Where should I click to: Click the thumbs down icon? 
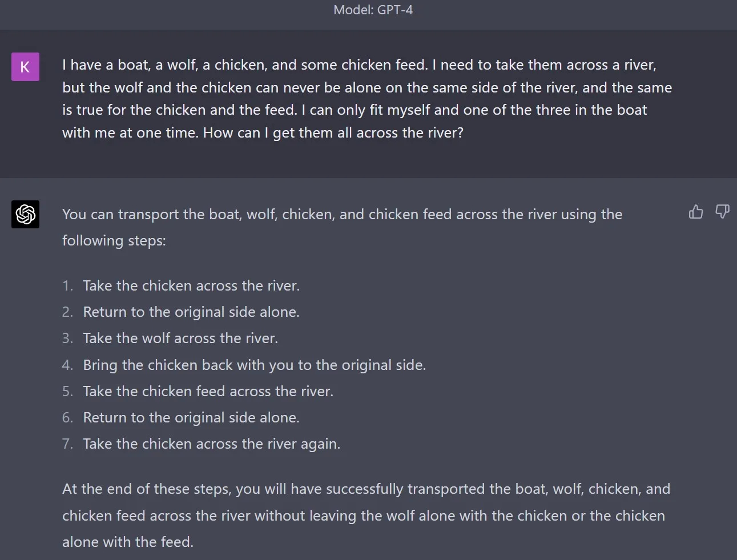click(722, 212)
